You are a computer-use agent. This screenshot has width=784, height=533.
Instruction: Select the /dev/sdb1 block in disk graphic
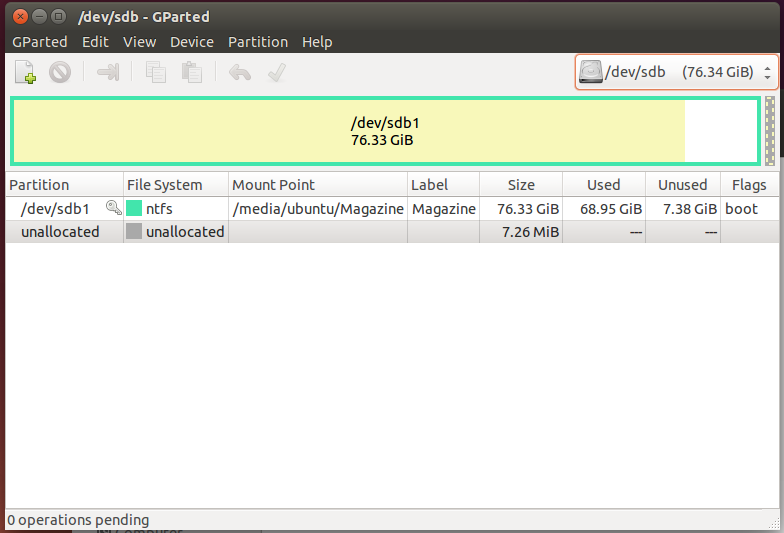[x=385, y=131]
